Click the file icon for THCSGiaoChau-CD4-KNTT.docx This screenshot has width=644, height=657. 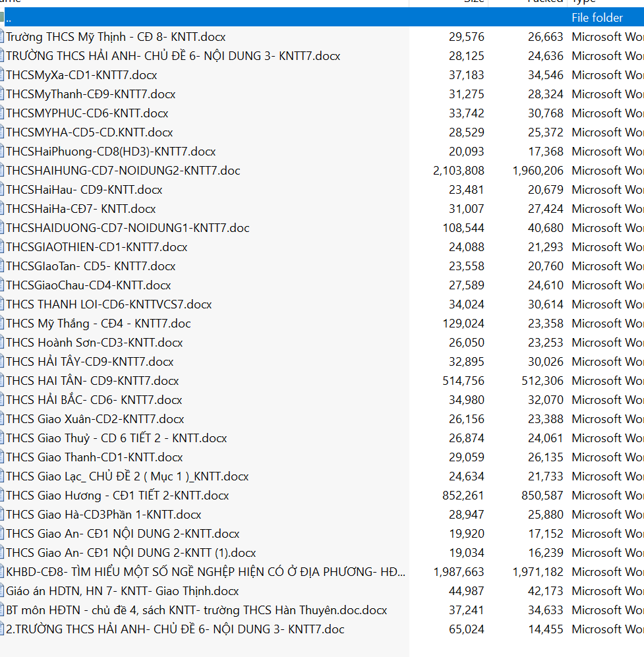(2, 285)
